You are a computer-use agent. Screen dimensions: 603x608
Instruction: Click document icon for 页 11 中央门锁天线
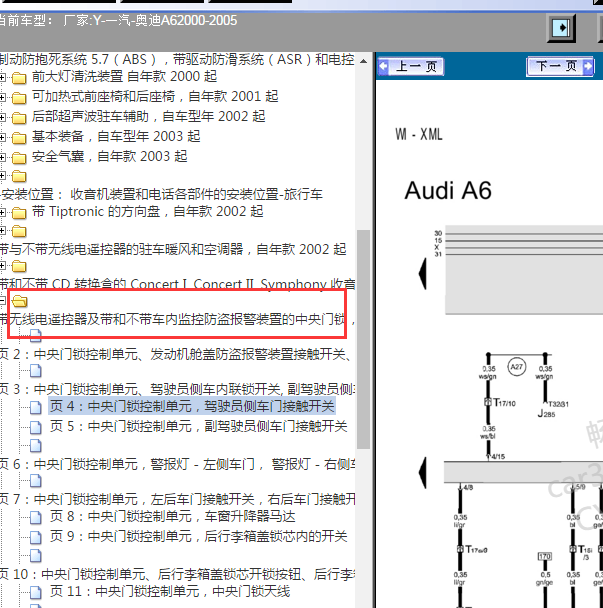click(x=36, y=592)
